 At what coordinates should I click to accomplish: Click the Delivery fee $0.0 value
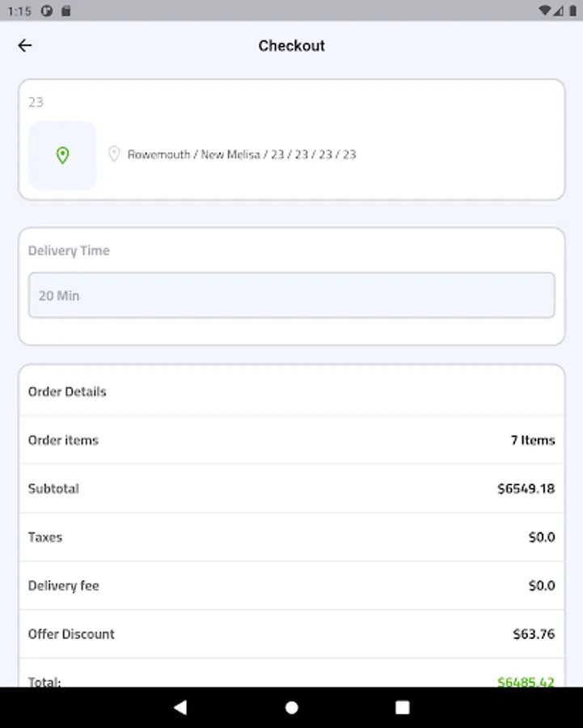[x=541, y=586]
